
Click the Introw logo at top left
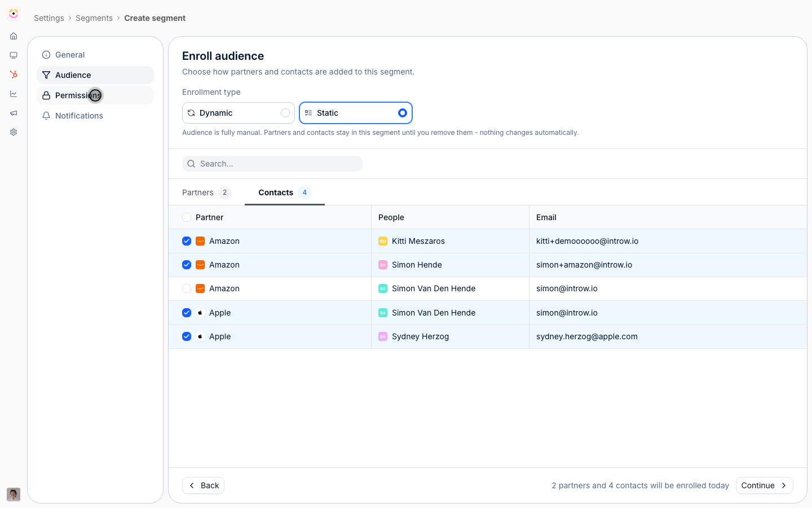[x=14, y=14]
